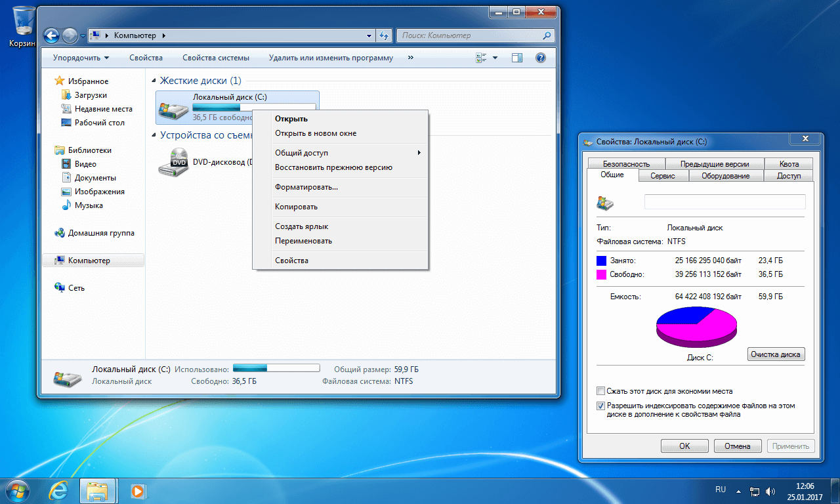
Task: Open the Музыка library icon
Action: (66, 205)
